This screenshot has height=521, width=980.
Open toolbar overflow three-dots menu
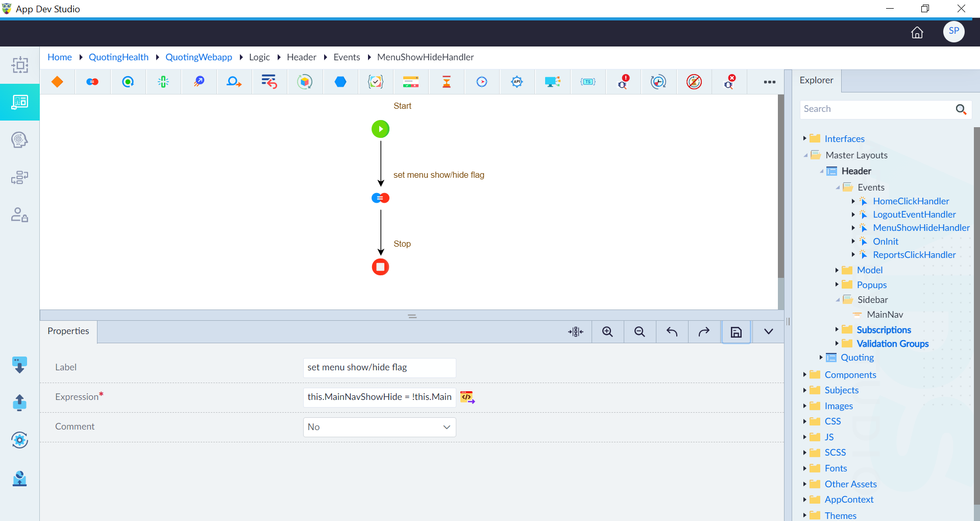coord(770,82)
